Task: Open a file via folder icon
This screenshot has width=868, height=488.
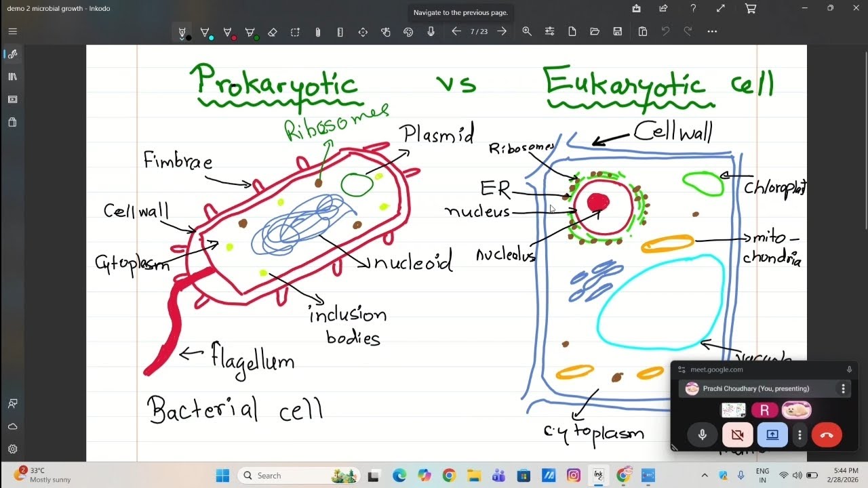Action: point(595,31)
